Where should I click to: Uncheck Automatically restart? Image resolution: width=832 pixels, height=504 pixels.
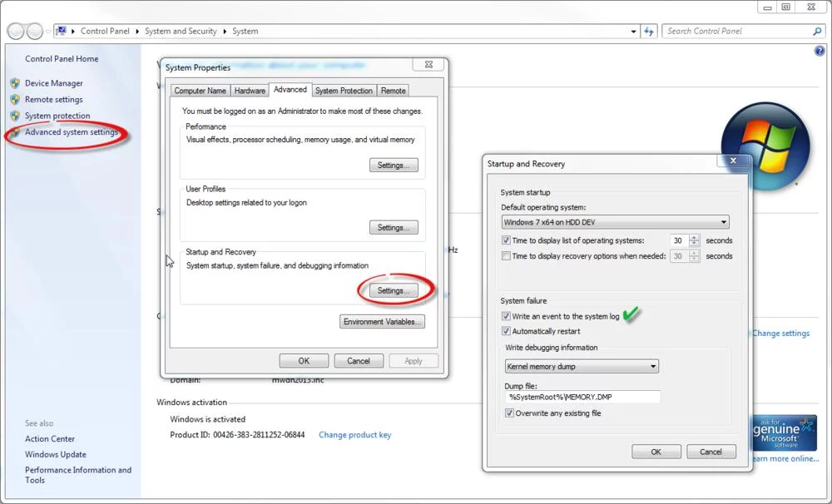(x=506, y=331)
